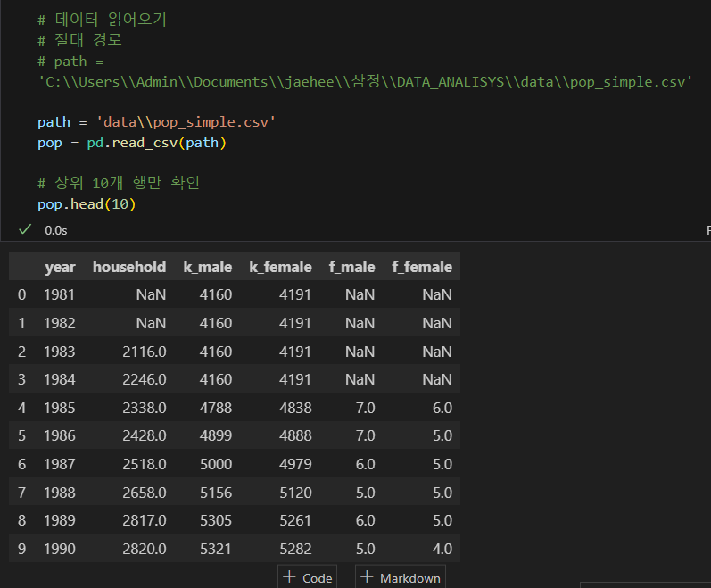Click the comment '# 절대 경로'
This screenshot has width=711, height=588.
pos(79,40)
